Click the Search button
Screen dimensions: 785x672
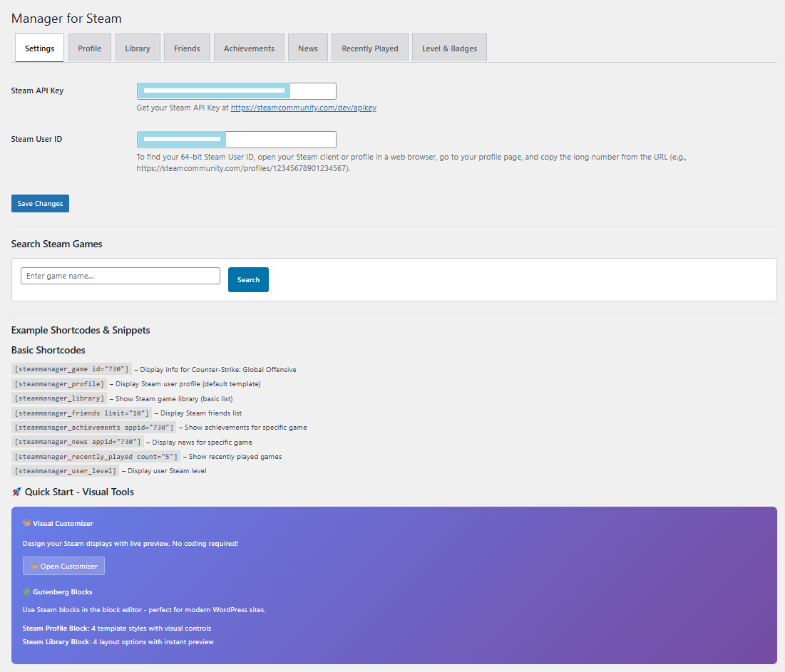[x=248, y=280]
